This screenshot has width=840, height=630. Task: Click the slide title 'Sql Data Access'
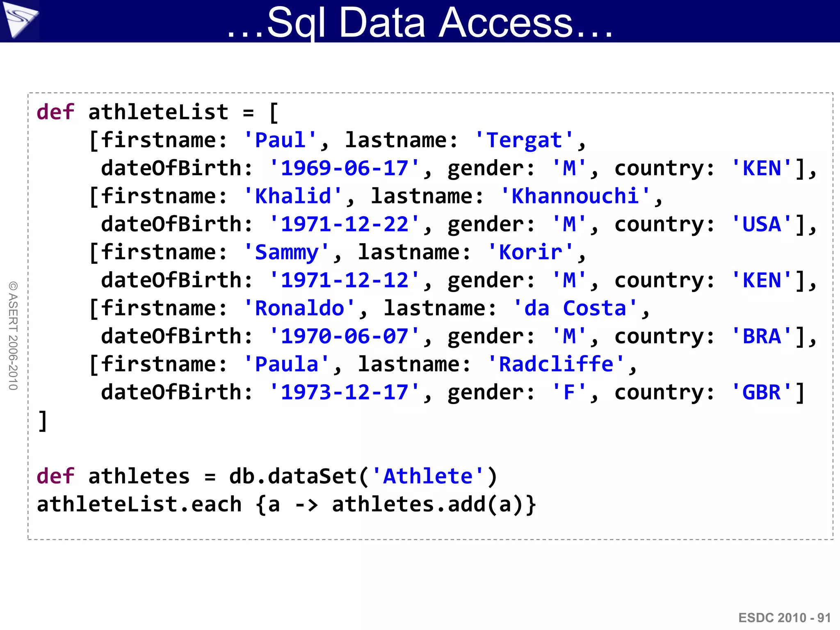(x=420, y=23)
